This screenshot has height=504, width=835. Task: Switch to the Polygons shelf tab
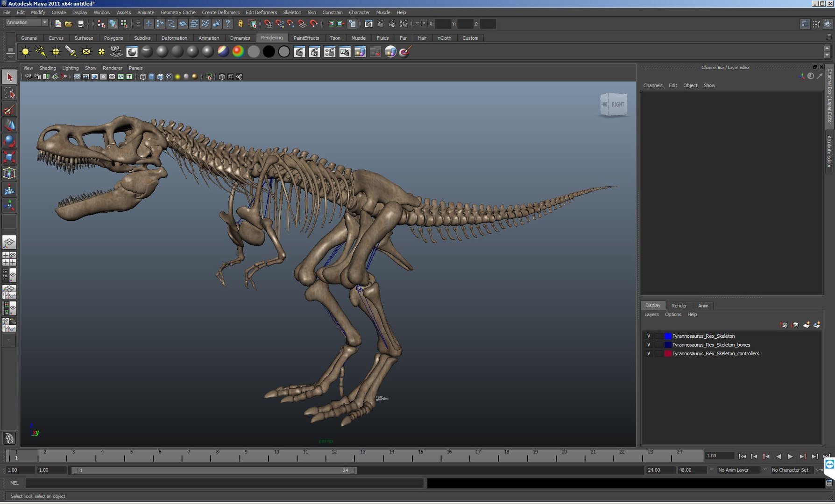pyautogui.click(x=113, y=38)
